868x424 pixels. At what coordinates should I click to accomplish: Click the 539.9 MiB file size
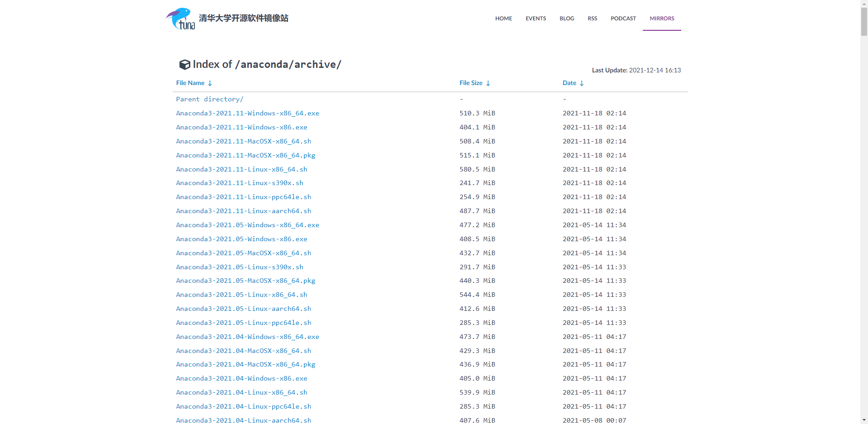pos(477,392)
